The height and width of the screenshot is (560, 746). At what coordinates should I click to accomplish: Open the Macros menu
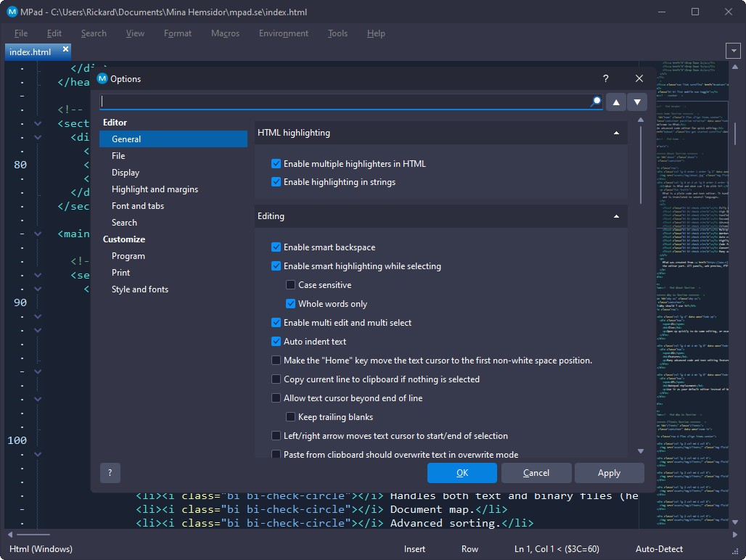[x=225, y=33]
